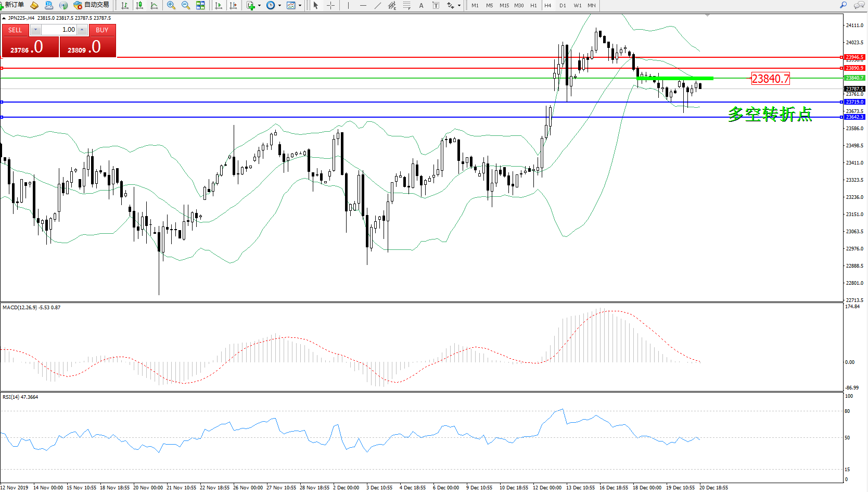Open the templates dropdown arrow

pyautogui.click(x=300, y=6)
